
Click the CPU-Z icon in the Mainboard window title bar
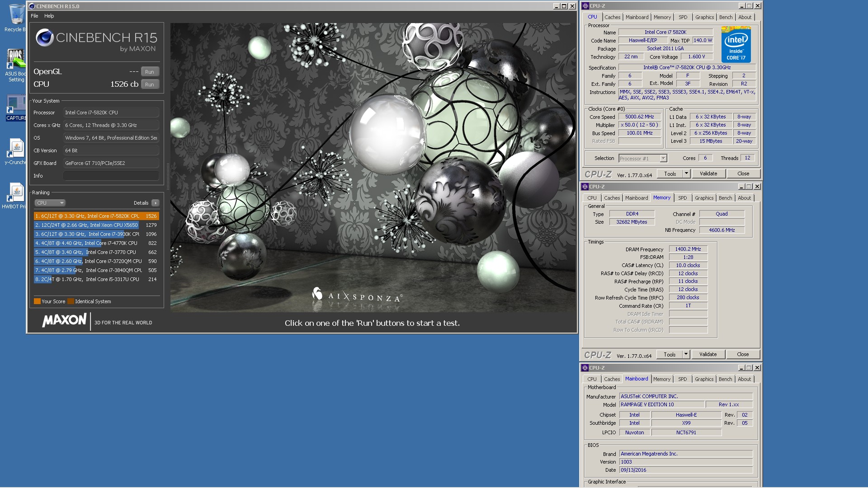585,368
